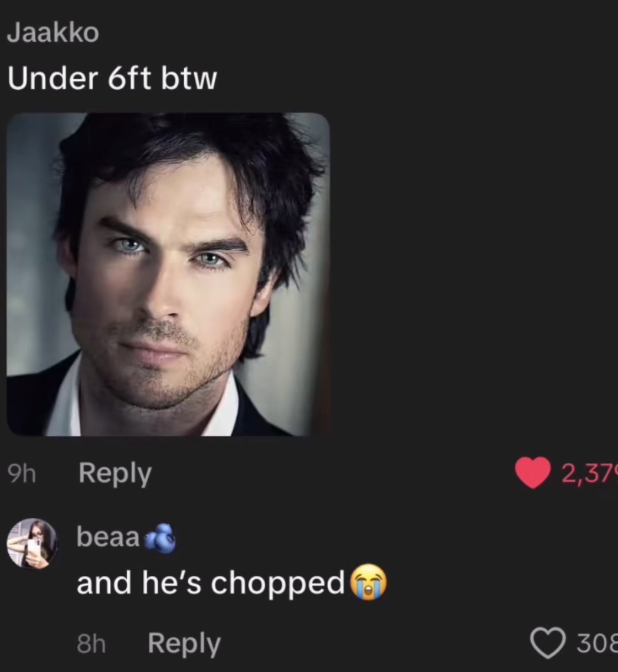The image size is (618, 672).
Task: Unlike Jaakko's comment with the red heart
Action: click(x=533, y=473)
